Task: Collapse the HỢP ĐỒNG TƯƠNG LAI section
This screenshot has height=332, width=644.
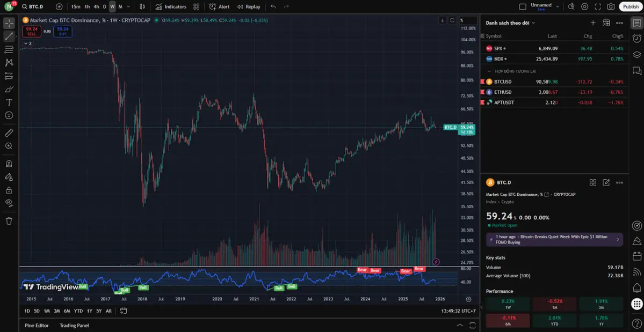Action: [x=489, y=71]
